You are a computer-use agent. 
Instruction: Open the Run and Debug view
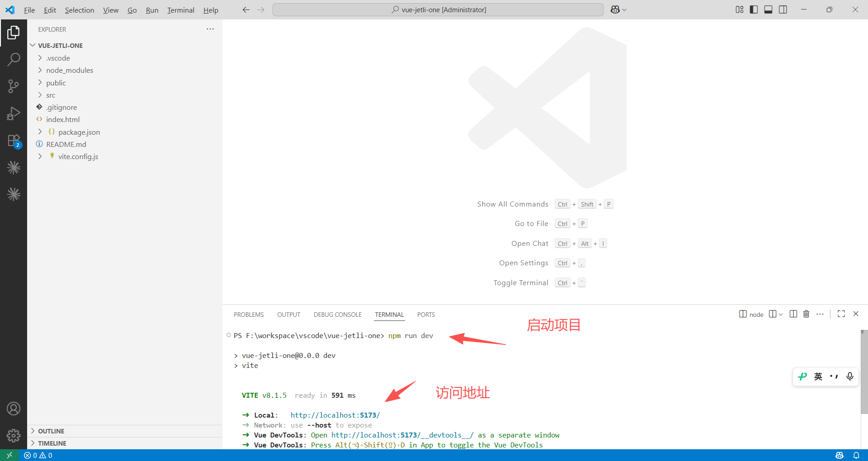tap(14, 113)
